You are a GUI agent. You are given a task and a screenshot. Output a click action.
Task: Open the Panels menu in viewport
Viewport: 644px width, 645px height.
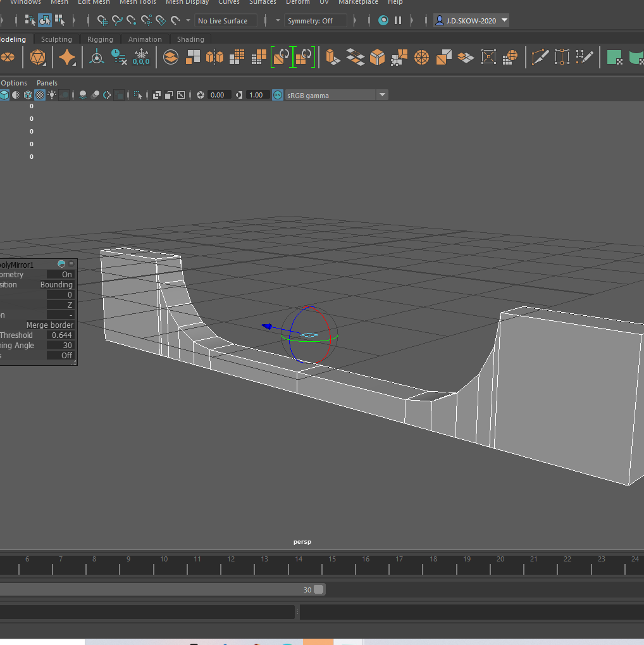pyautogui.click(x=47, y=83)
